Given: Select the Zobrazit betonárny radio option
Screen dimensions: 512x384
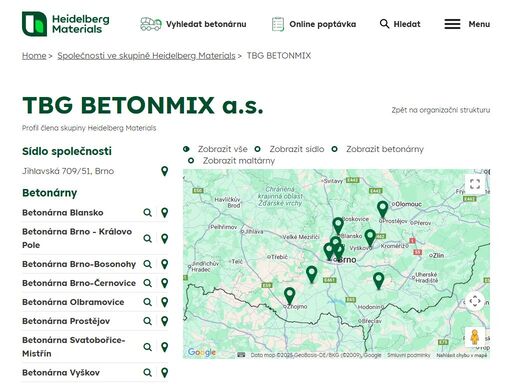Looking at the screenshot, I should click(x=335, y=149).
